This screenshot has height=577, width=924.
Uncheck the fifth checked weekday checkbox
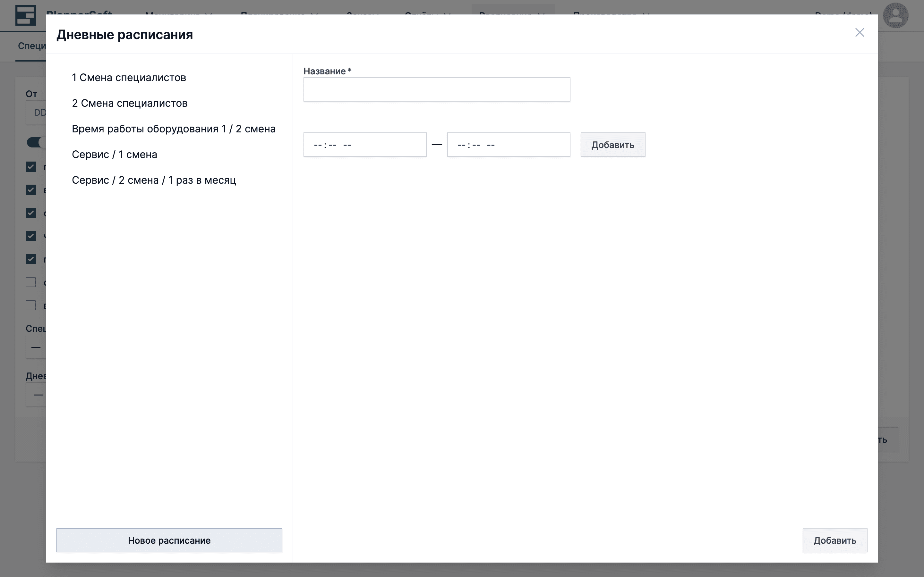(x=31, y=259)
